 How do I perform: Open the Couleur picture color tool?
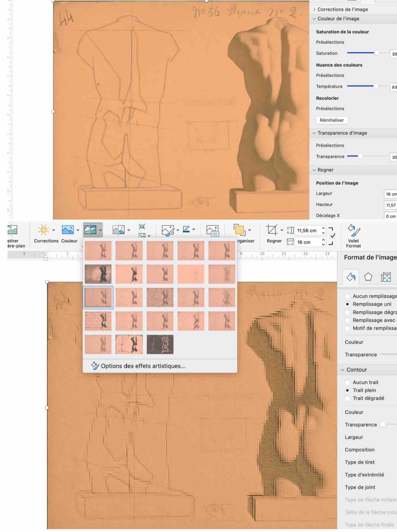[x=68, y=230]
